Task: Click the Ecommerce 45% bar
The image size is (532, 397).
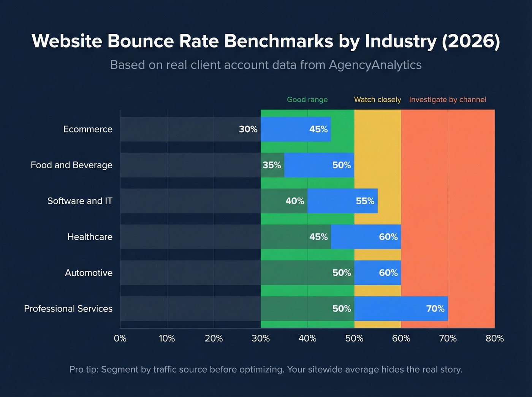Action: (x=296, y=129)
